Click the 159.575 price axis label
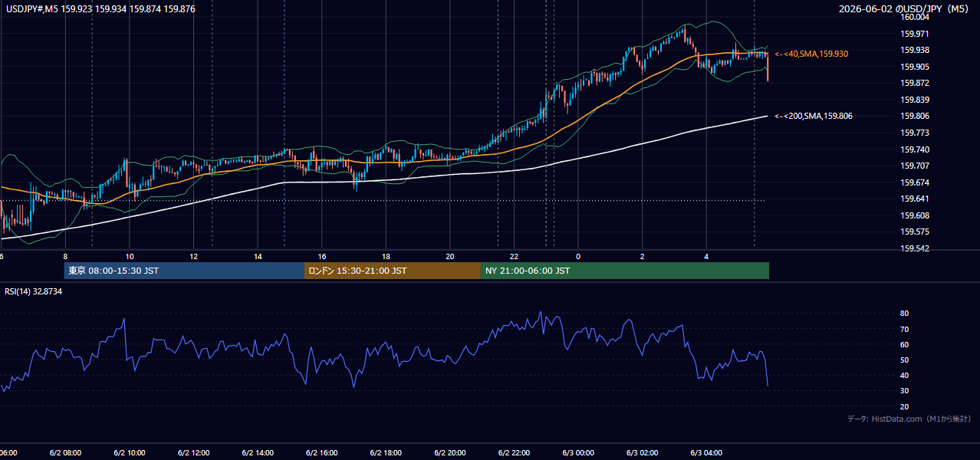 (x=914, y=232)
